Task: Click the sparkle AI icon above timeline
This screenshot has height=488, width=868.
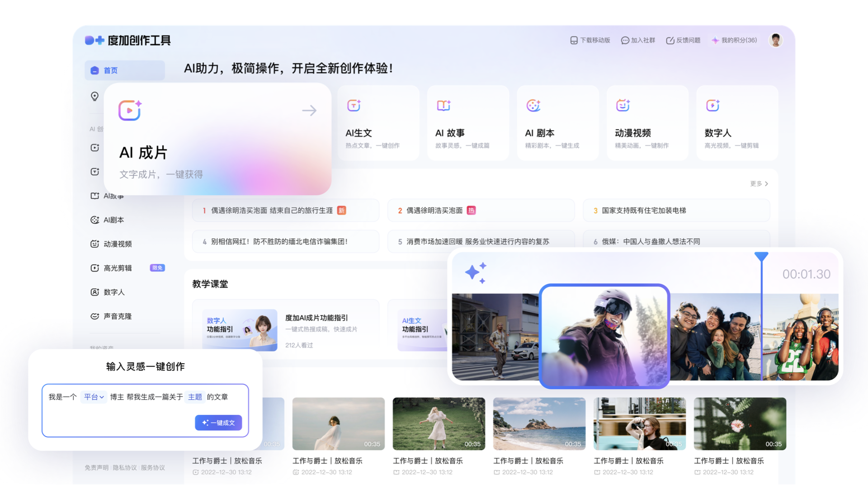Action: click(476, 272)
